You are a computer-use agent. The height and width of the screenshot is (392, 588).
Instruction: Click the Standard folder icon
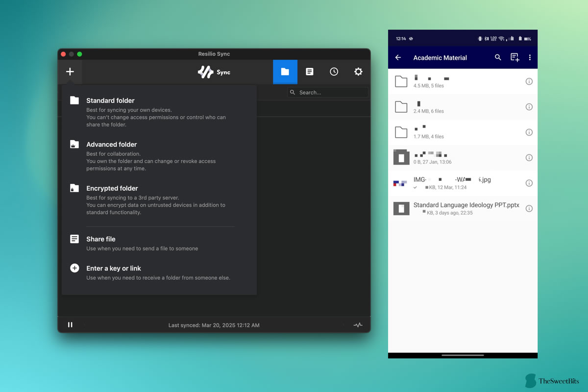(74, 100)
